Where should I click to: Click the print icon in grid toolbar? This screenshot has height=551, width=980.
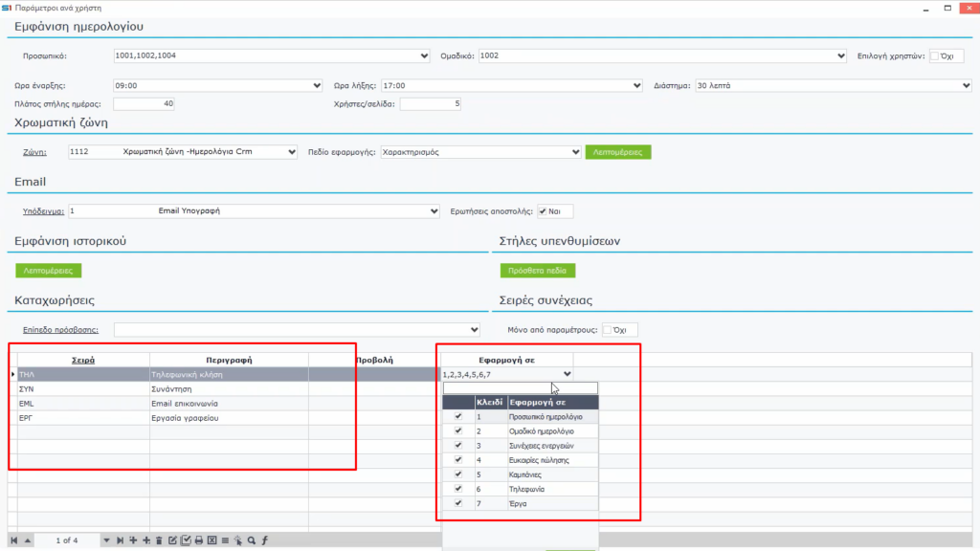coord(199,540)
